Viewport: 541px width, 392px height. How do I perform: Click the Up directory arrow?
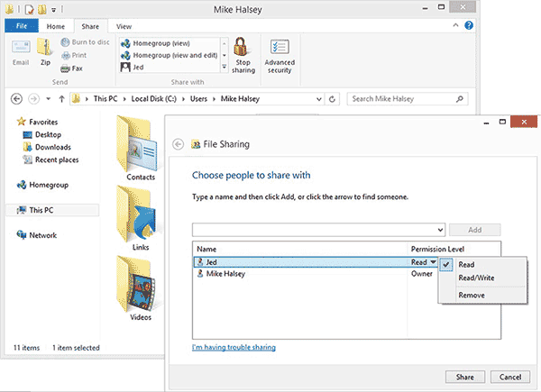pyautogui.click(x=61, y=98)
